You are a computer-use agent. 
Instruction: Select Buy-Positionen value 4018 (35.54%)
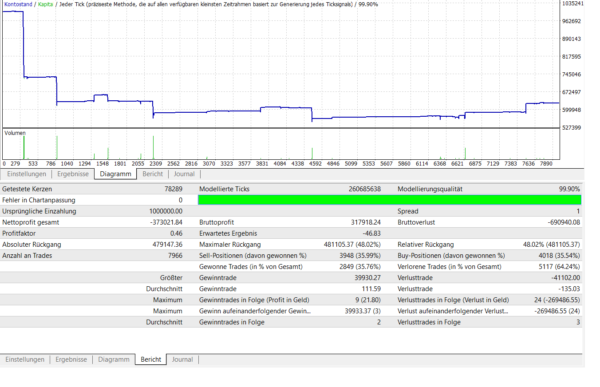coord(559,255)
